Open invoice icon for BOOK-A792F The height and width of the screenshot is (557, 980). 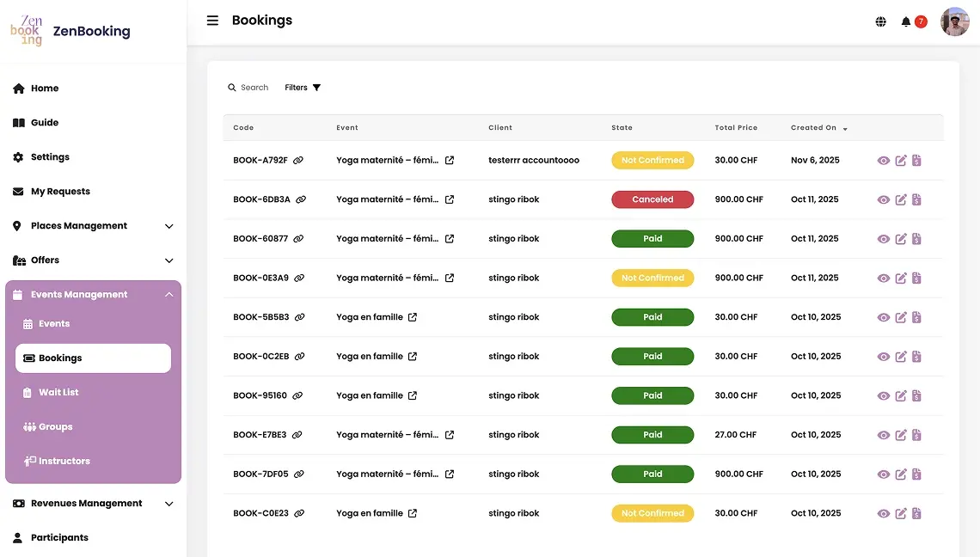tap(917, 161)
